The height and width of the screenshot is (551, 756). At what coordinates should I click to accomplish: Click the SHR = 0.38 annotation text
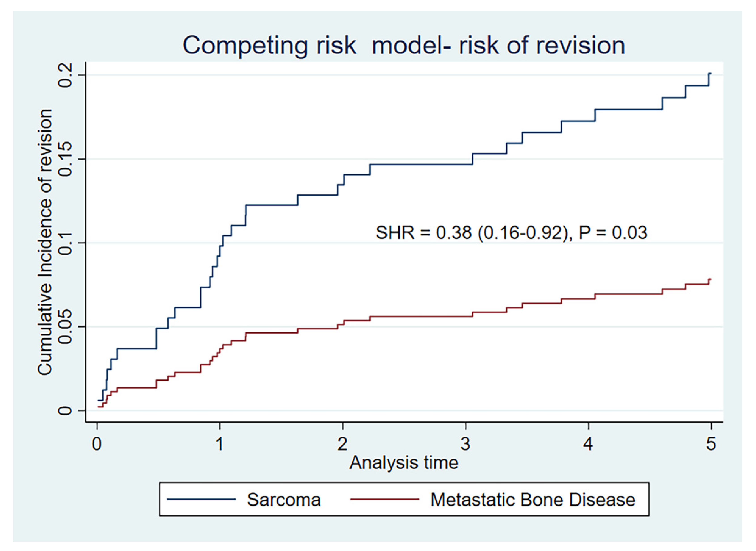511,233
